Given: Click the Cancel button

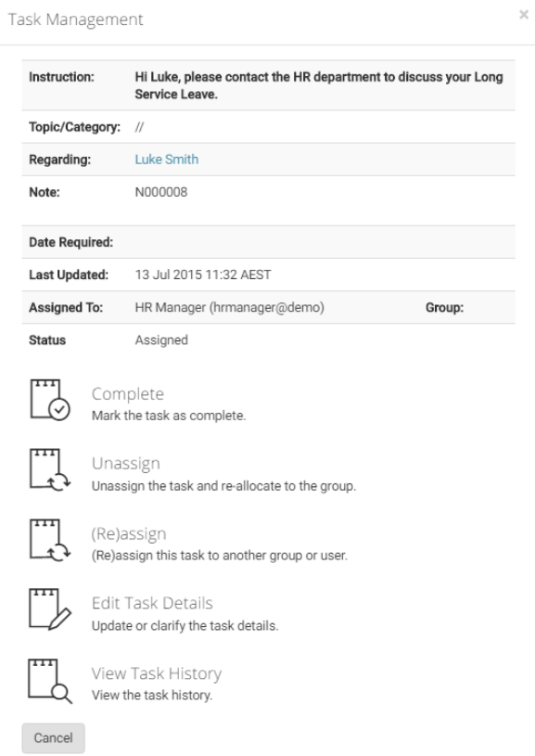Looking at the screenshot, I should pyautogui.click(x=53, y=737).
